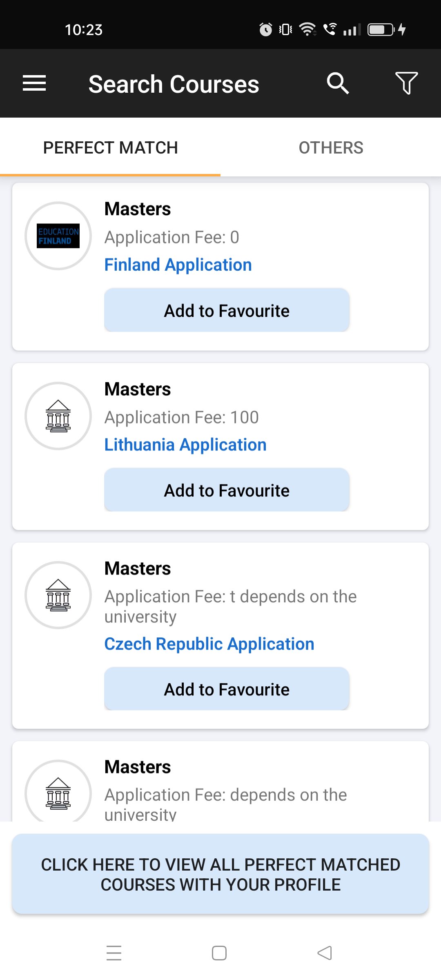
Task: Open the Lithuania Application link
Action: coord(185,445)
